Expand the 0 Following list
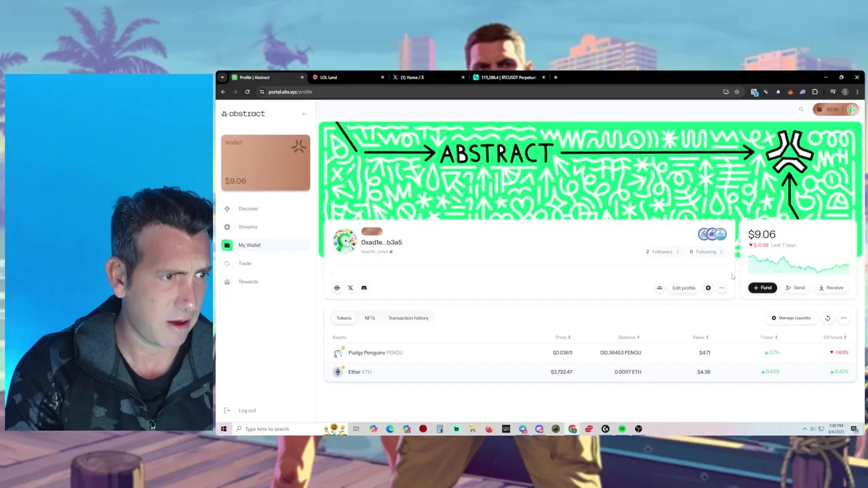 click(706, 252)
